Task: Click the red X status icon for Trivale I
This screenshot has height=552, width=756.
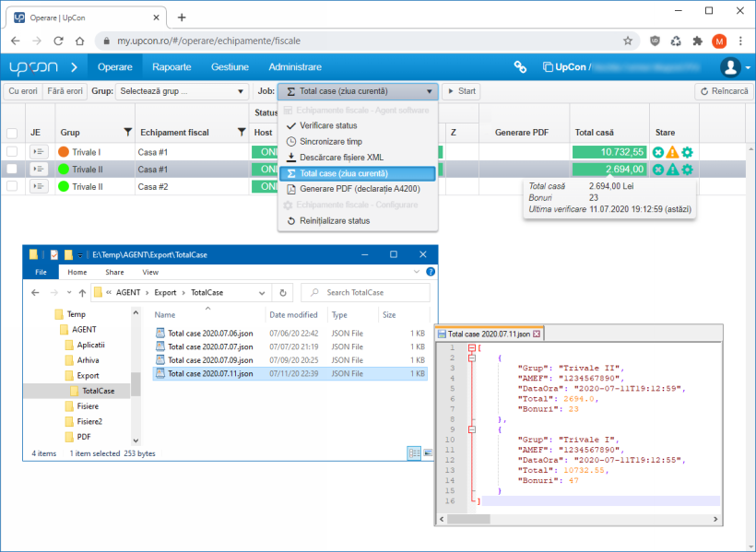Action: pos(657,152)
